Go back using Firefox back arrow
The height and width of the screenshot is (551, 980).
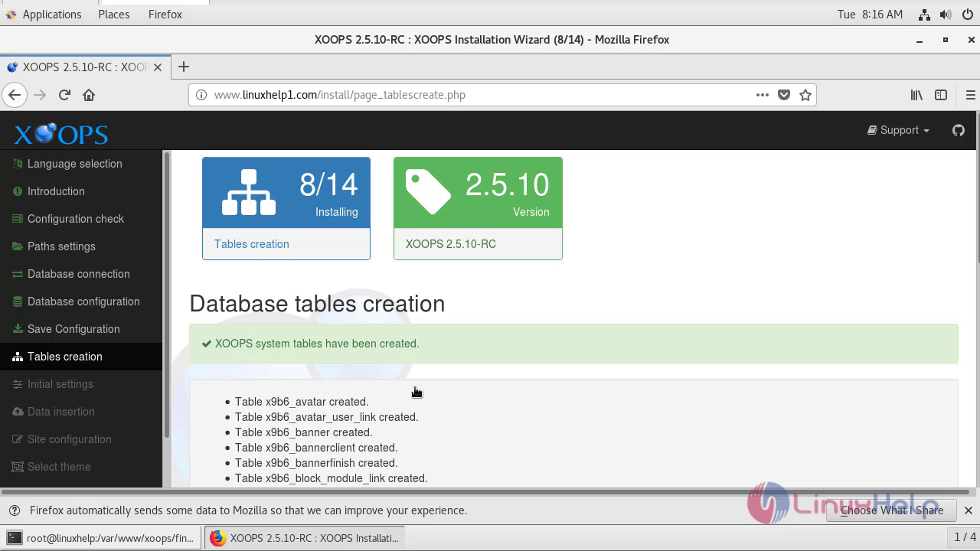15,95
